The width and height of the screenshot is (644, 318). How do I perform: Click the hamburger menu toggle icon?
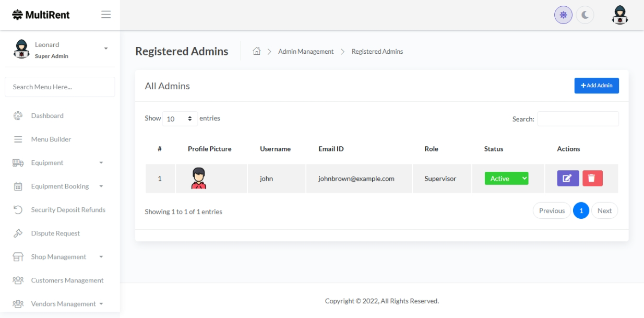click(106, 15)
